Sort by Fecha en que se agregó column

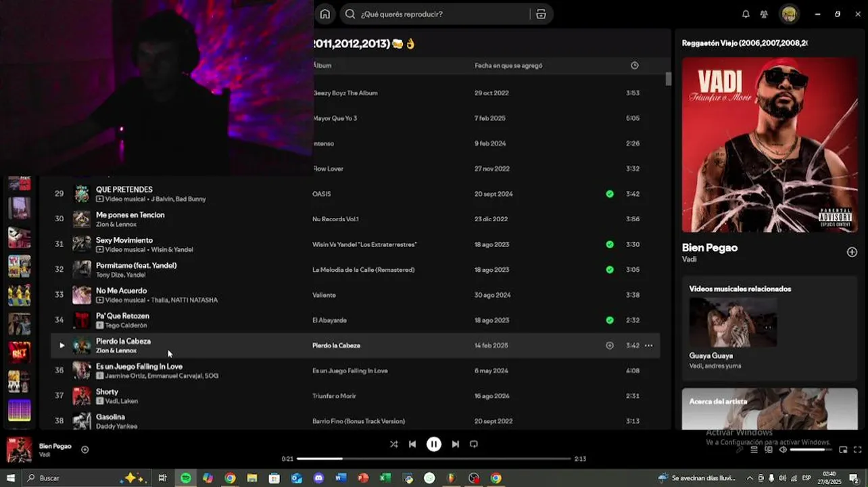click(x=508, y=66)
